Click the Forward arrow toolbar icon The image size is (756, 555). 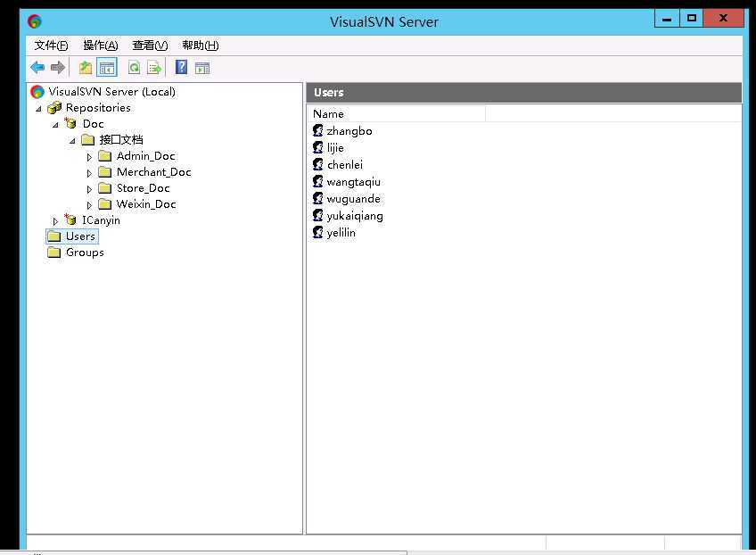[58, 67]
